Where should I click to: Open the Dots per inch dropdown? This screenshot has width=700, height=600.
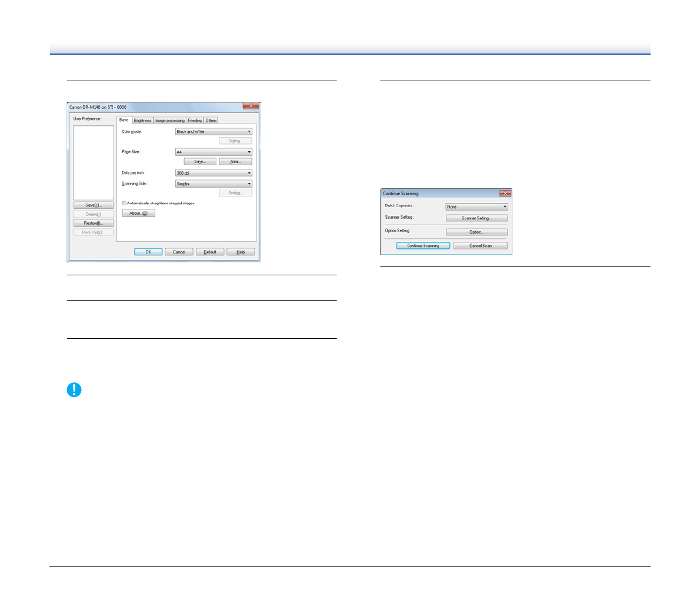[x=214, y=173]
